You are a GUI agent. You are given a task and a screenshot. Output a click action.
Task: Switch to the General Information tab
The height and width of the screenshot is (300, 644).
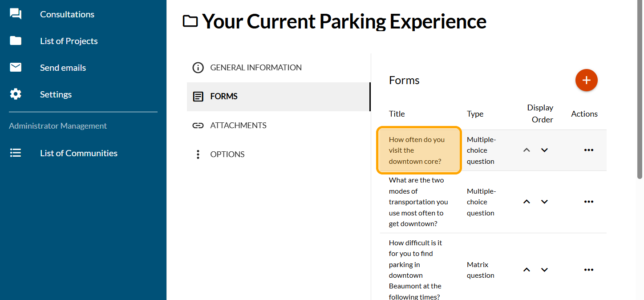tap(255, 68)
